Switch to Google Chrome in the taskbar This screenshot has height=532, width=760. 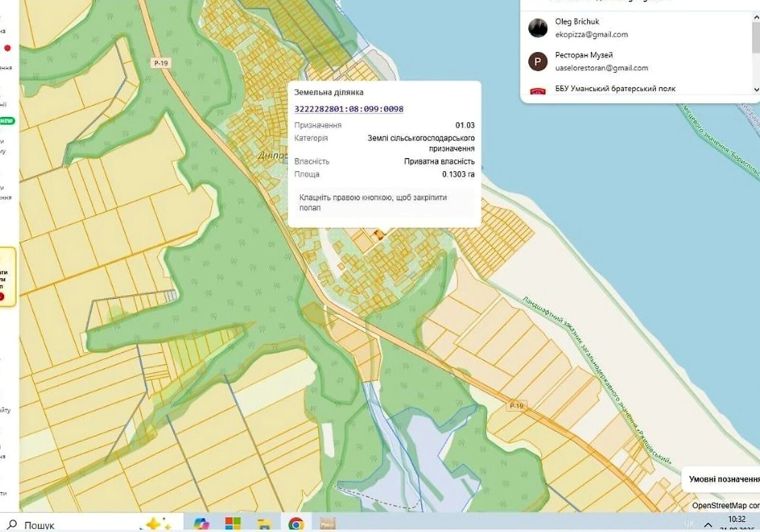pyautogui.click(x=296, y=524)
